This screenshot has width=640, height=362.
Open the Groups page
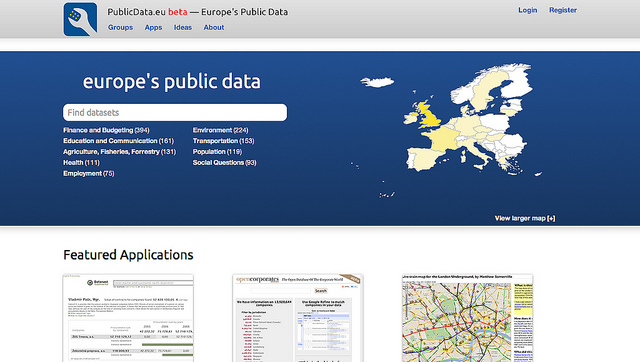point(120,27)
